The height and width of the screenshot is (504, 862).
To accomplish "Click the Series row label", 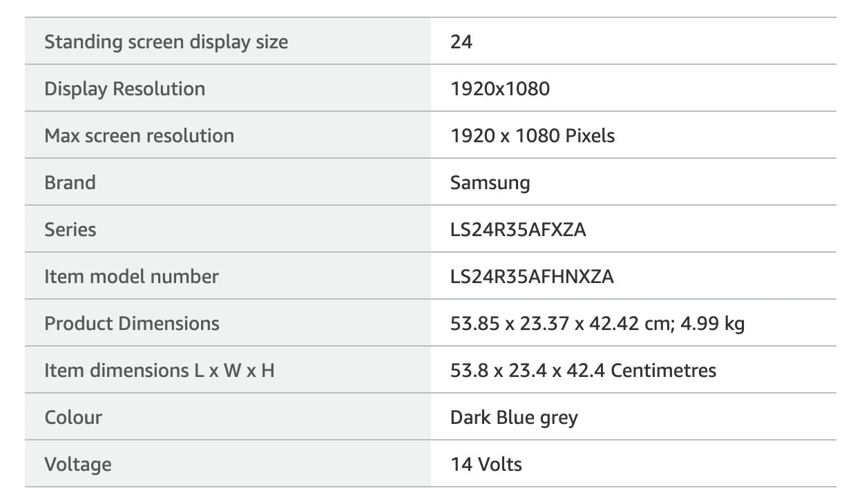I will [70, 230].
